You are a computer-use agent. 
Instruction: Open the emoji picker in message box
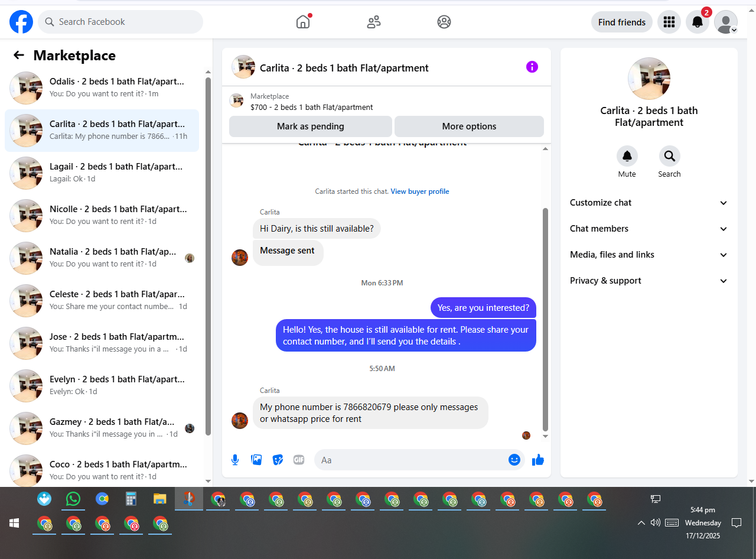pyautogui.click(x=514, y=460)
